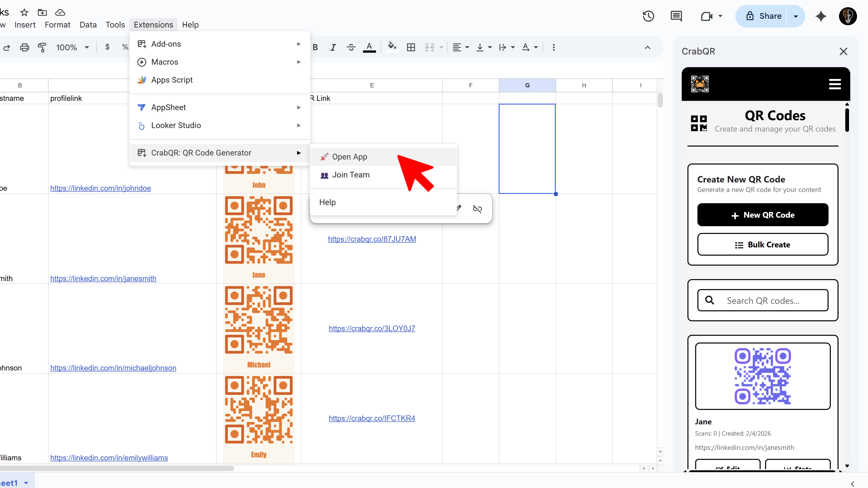This screenshot has width=868, height=488.
Task: Select the paint format tool
Action: pos(42,47)
